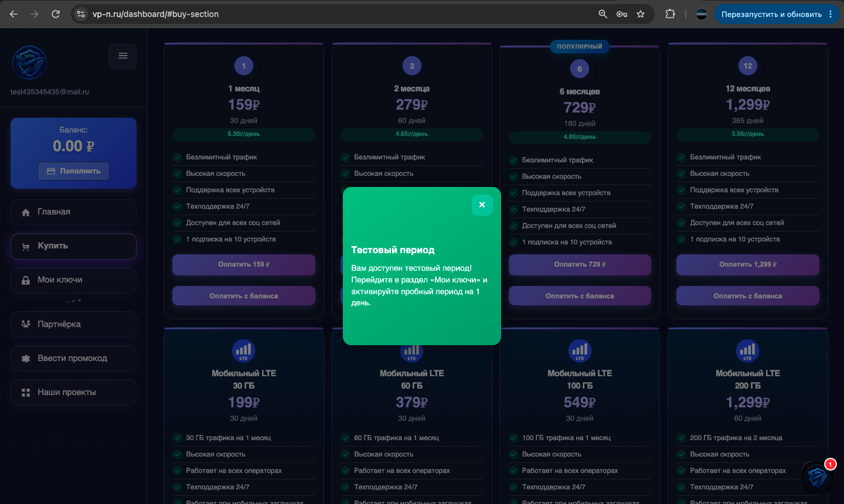The image size is (844, 504).
Task: Click Пополнить balance button
Action: pyautogui.click(x=74, y=171)
